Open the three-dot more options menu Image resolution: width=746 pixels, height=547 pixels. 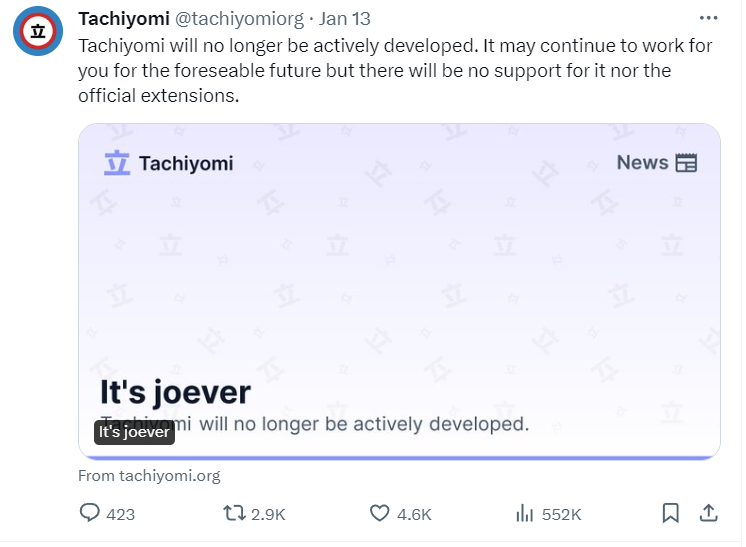tap(708, 18)
